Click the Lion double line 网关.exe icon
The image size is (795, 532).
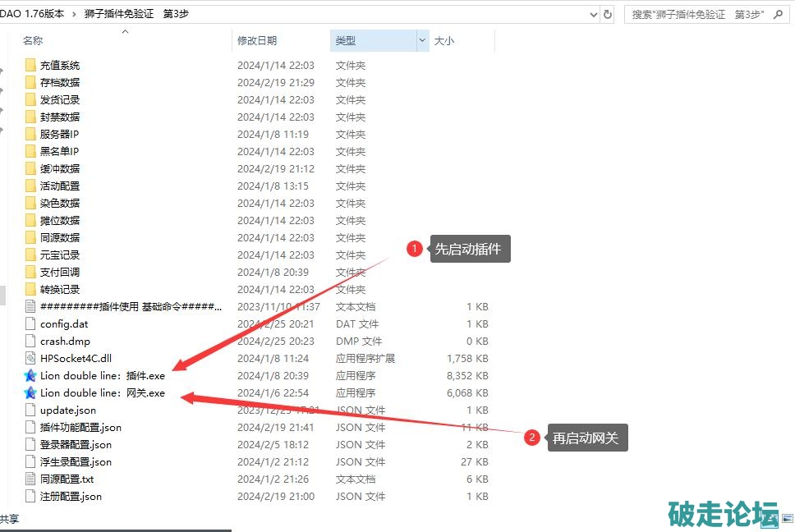pos(30,393)
